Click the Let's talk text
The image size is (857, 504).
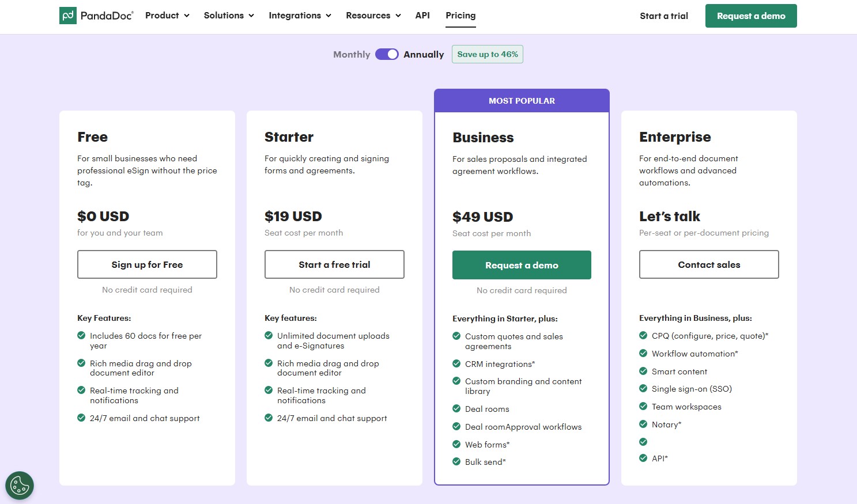670,217
